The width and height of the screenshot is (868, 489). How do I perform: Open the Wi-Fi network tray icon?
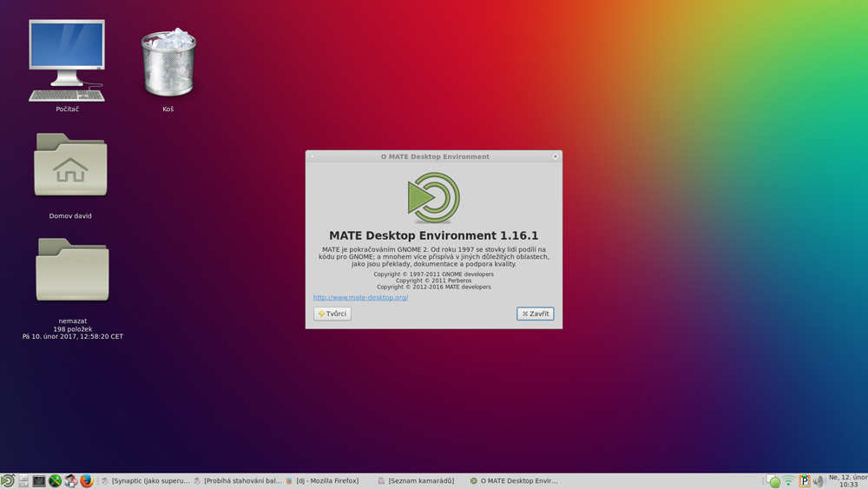(x=789, y=481)
